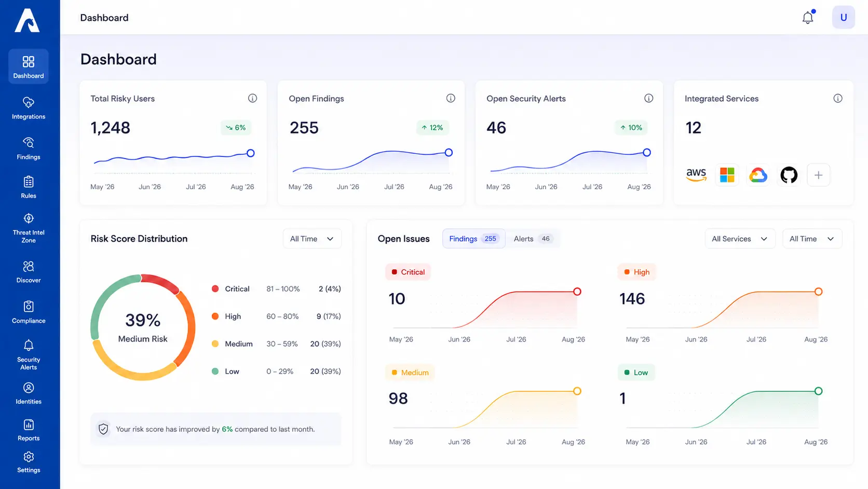
Task: Click the Medium issues chart endpoint marker
Action: [577, 391]
